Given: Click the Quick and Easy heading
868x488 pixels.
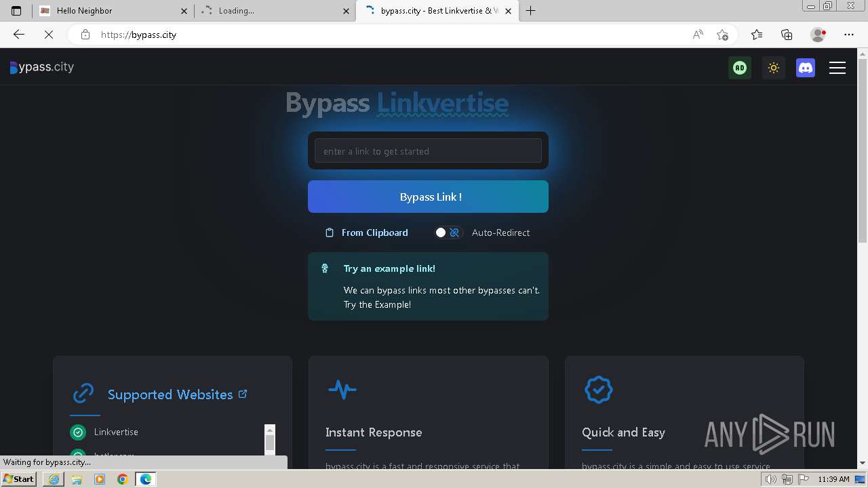Looking at the screenshot, I should (x=623, y=432).
